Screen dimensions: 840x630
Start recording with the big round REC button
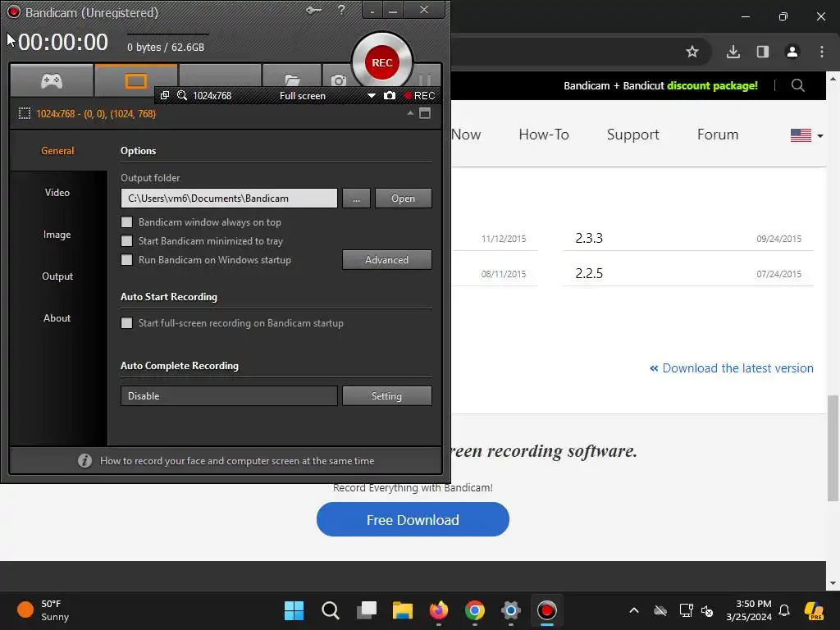(382, 62)
